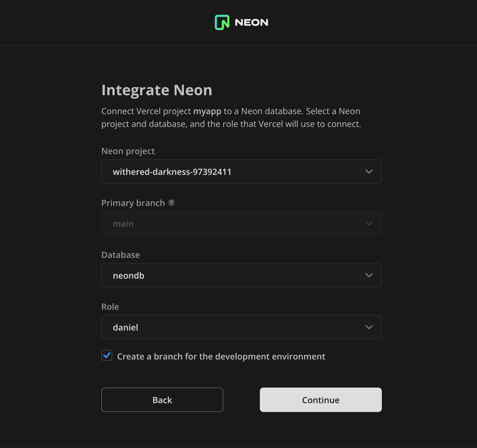Open the Database neondb dropdown
Screen dimensions: 477x448
[242, 275]
